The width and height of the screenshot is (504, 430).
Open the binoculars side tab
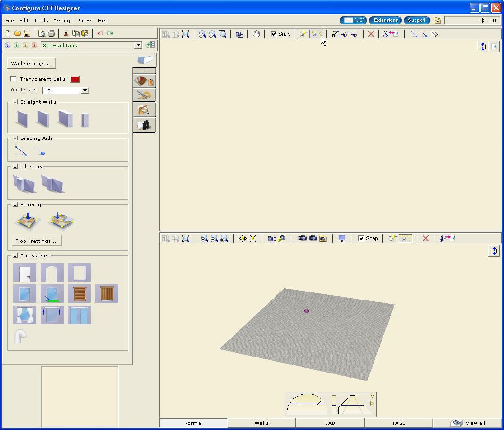tap(144, 125)
